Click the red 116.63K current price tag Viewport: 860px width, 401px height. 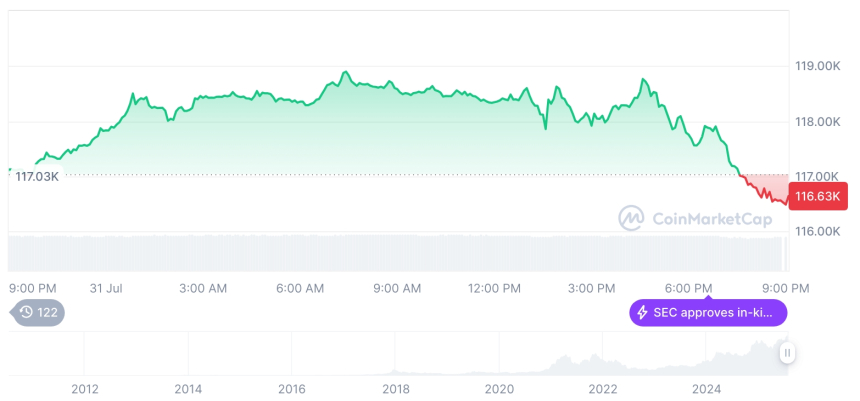(x=818, y=194)
